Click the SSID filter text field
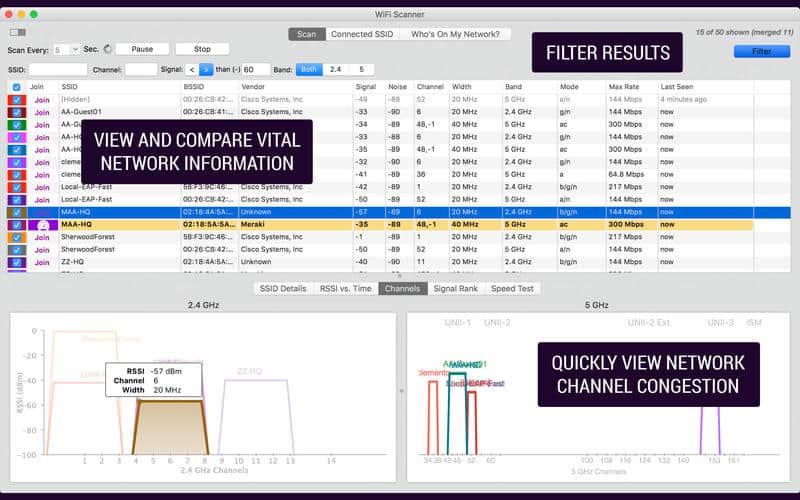The width and height of the screenshot is (800, 500). click(x=58, y=70)
